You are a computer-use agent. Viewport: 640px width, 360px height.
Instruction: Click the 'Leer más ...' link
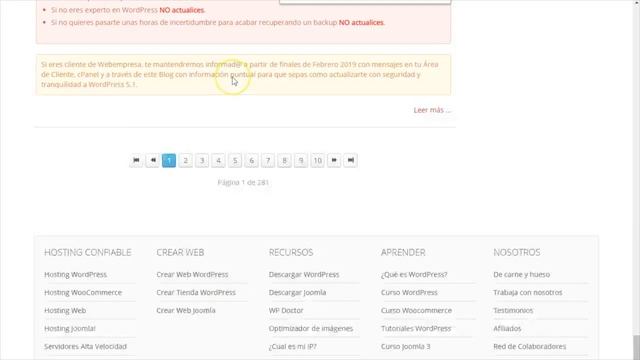tap(432, 110)
